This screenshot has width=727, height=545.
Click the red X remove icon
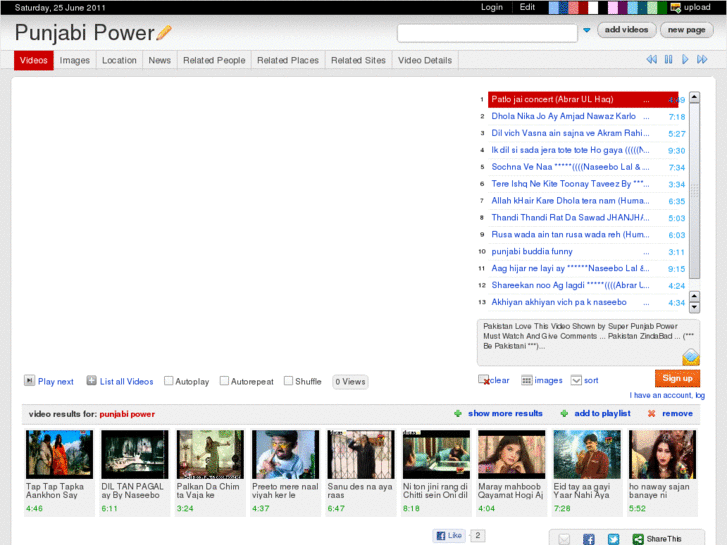[651, 413]
